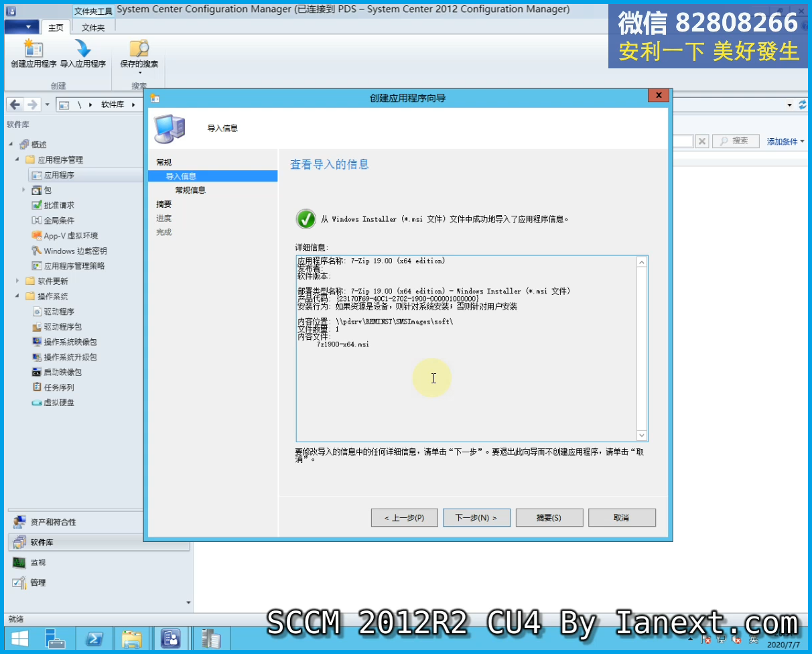Click the Configuration Manager taskbar icon
The width and height of the screenshot is (812, 654).
pos(171,639)
